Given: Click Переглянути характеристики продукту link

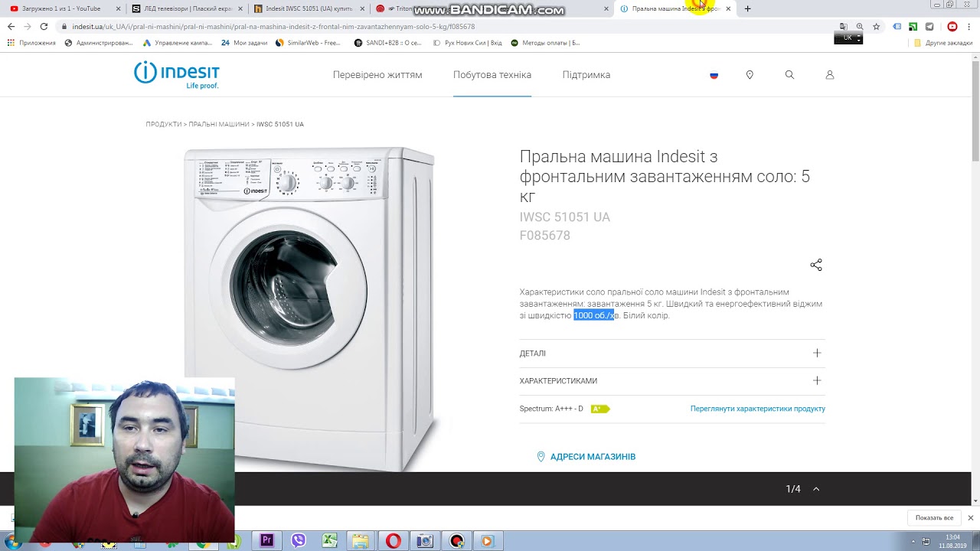Looking at the screenshot, I should pyautogui.click(x=758, y=409).
